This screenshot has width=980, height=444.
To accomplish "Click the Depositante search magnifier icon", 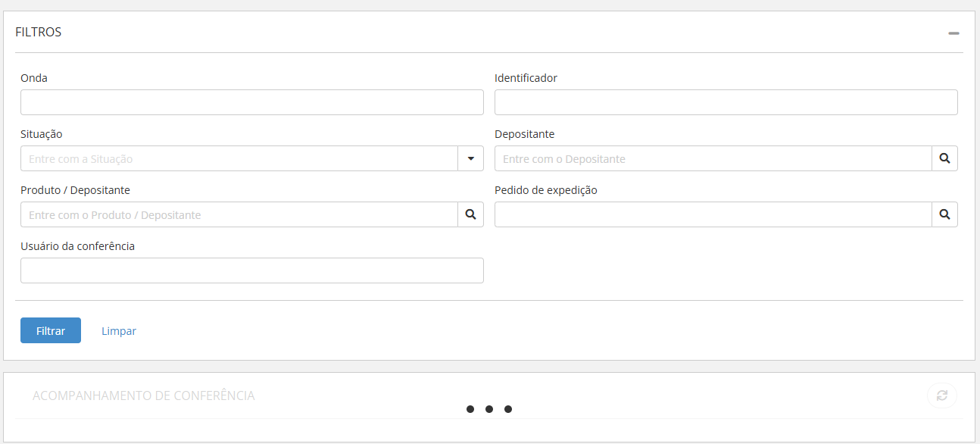I will point(944,158).
